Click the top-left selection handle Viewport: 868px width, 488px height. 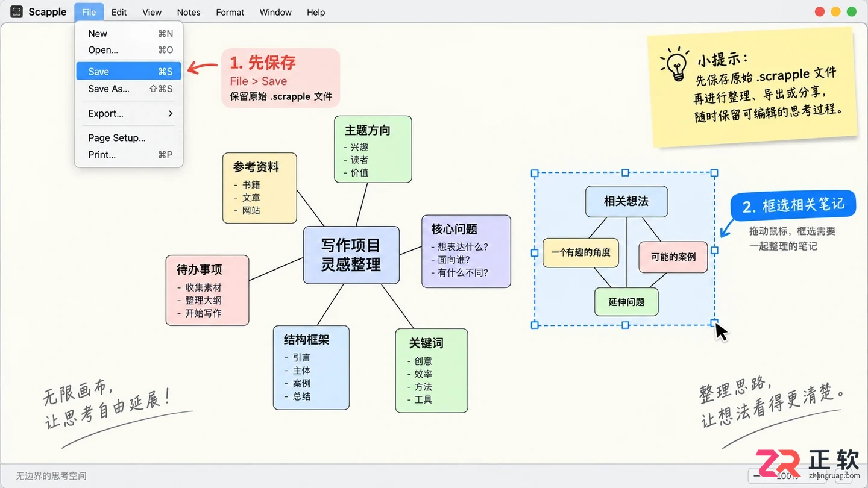click(x=535, y=173)
